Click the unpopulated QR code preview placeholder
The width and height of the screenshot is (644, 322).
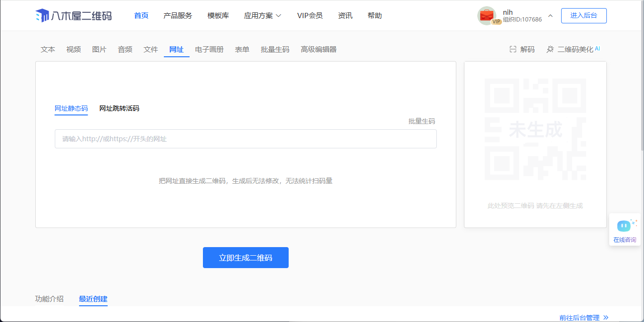535,129
